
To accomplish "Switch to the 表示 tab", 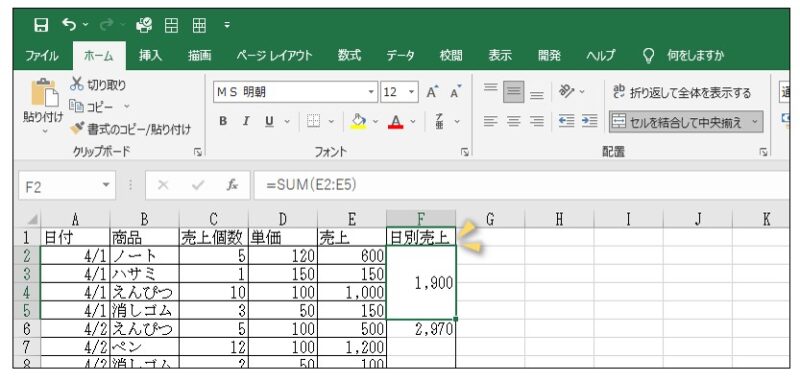I will 500,56.
